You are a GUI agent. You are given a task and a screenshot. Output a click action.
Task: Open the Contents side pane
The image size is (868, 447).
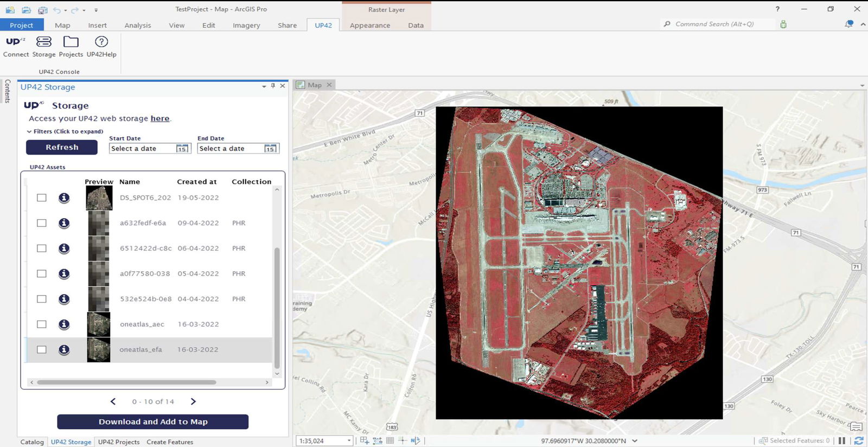click(x=7, y=91)
